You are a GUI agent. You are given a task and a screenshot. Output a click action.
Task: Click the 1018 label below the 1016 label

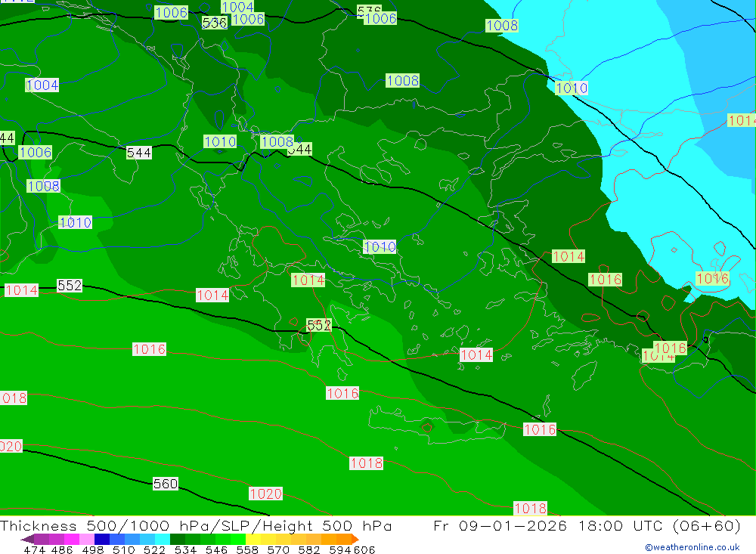pyautogui.click(x=367, y=463)
